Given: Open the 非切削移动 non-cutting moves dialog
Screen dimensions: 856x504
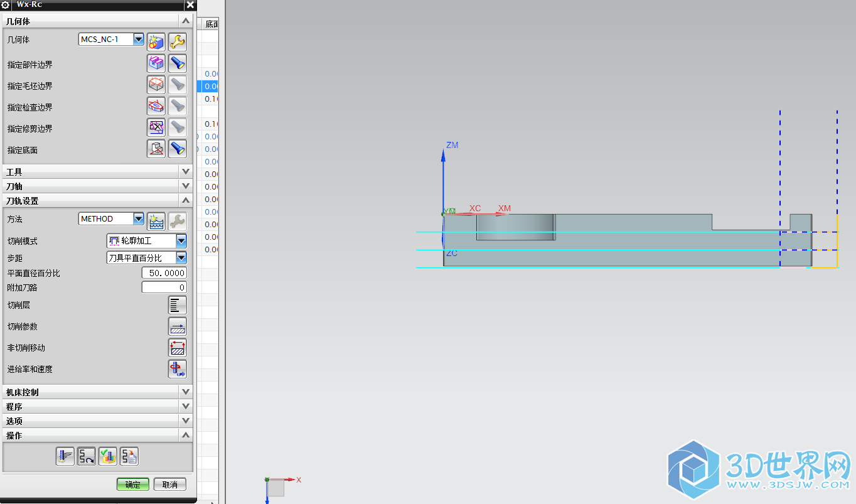Looking at the screenshot, I should click(x=178, y=348).
